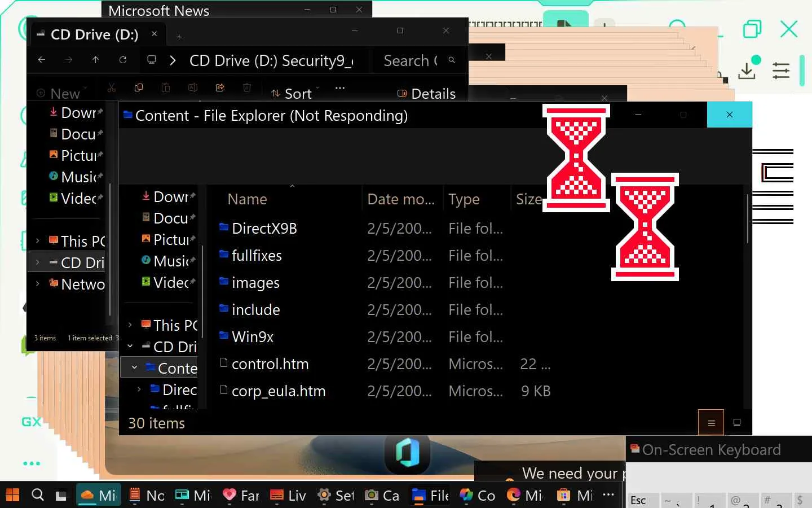The image size is (812, 508).
Task: Go back in the CD Drive window
Action: pyautogui.click(x=42, y=60)
